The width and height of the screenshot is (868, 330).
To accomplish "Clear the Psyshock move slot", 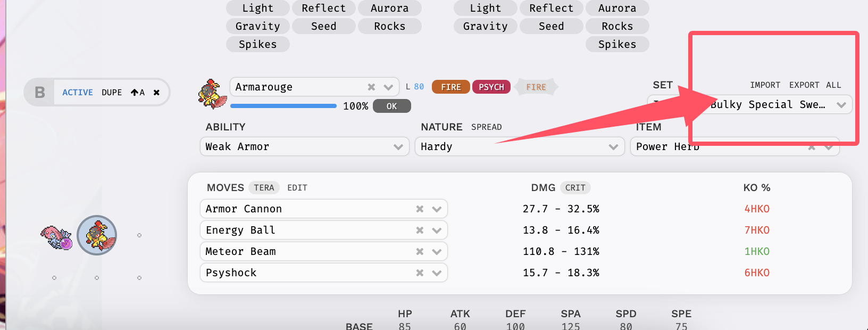I will pos(420,273).
